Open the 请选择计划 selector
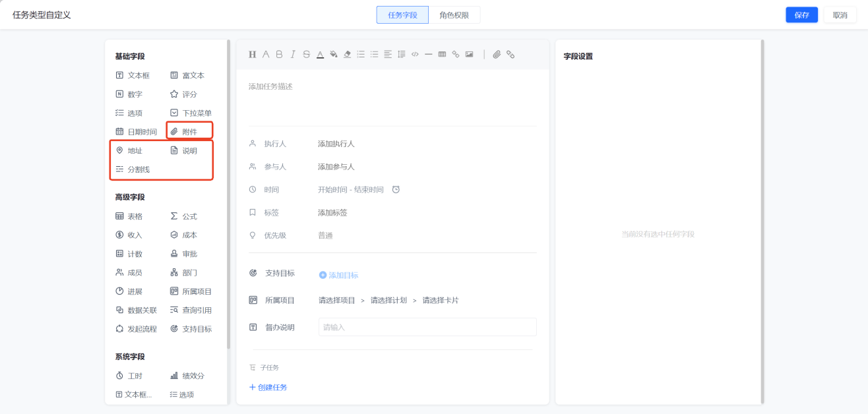 pos(389,301)
